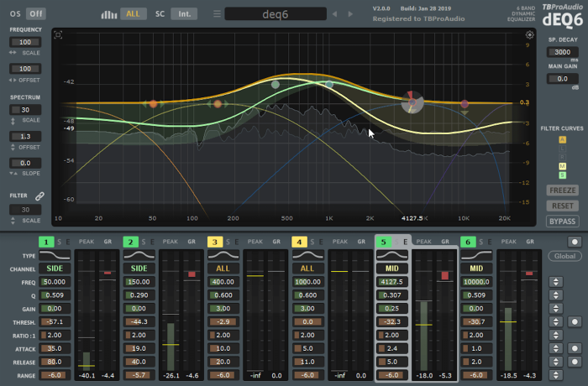Change band 5 channel MID selector

coord(392,269)
